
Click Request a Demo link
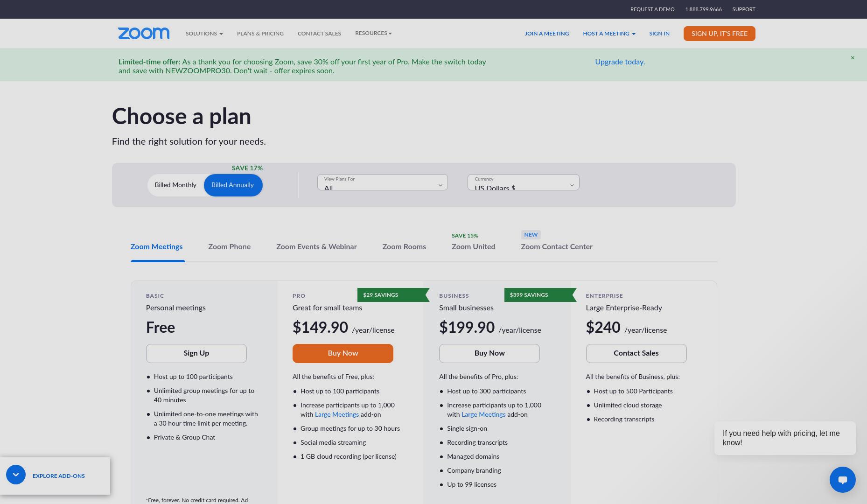tap(652, 9)
